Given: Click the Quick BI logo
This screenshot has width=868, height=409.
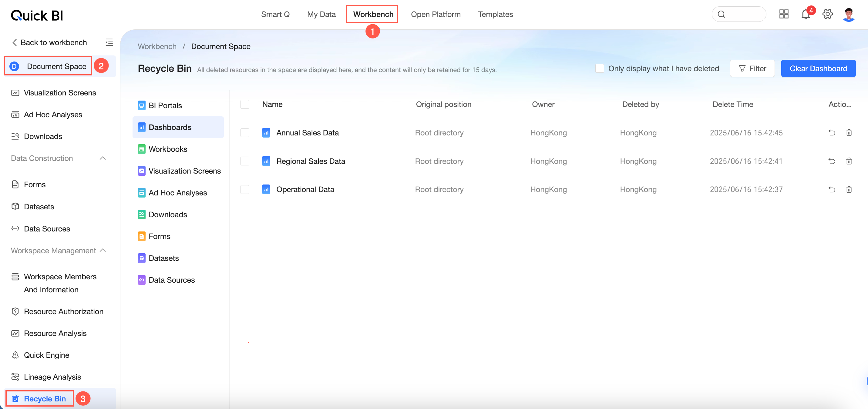Looking at the screenshot, I should (37, 15).
